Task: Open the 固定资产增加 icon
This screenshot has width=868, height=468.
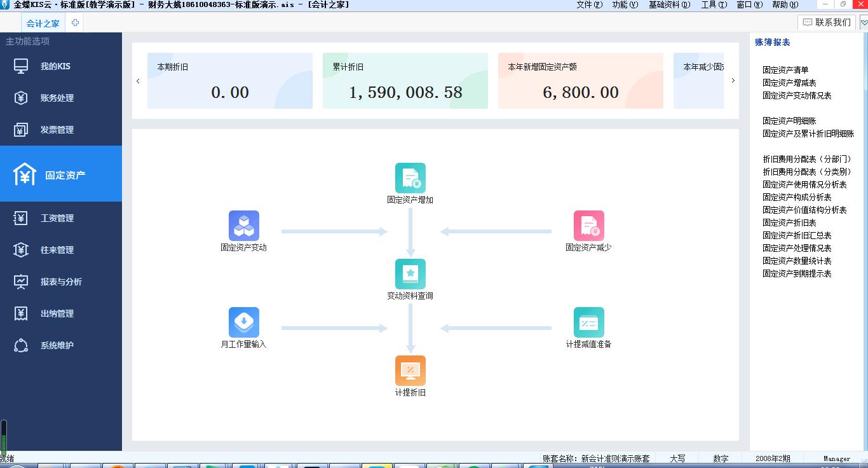Action: [x=410, y=178]
